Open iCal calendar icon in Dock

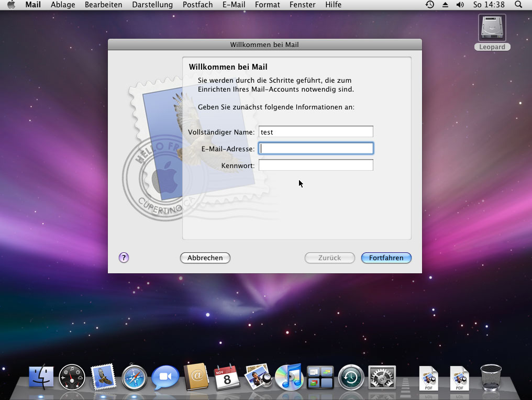pos(227,377)
